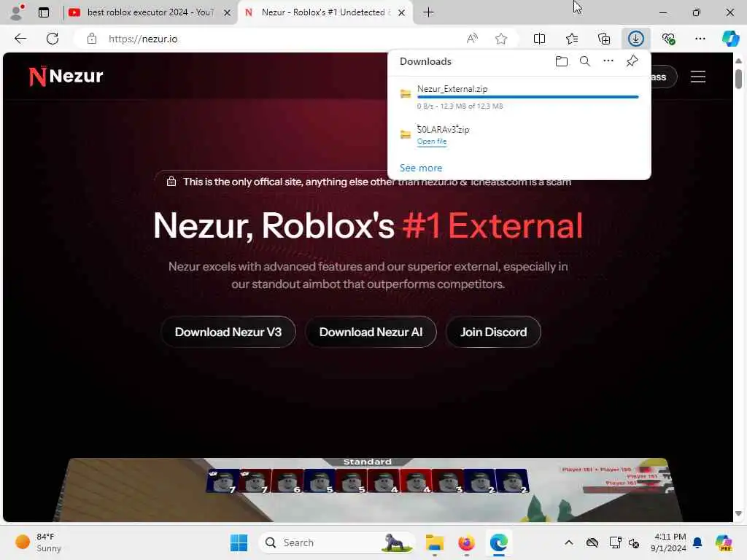Click Nezur_External.zip download progress bar
This screenshot has width=747, height=560.
pos(527,97)
